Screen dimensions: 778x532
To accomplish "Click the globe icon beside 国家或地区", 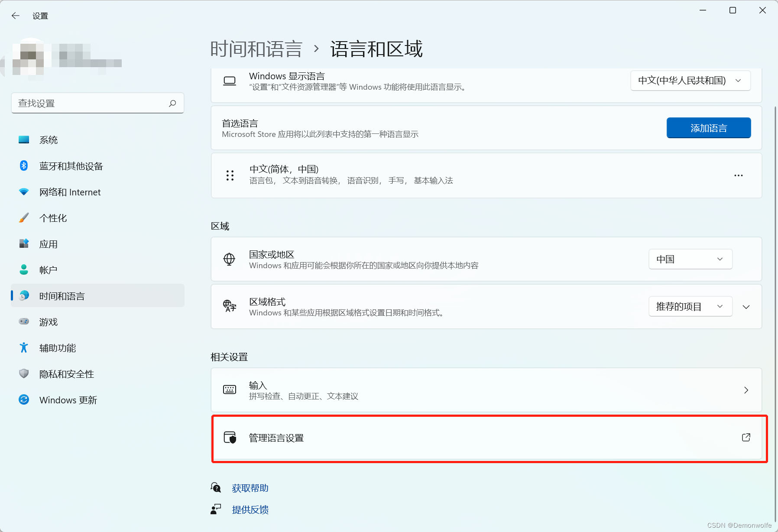I will pos(229,259).
